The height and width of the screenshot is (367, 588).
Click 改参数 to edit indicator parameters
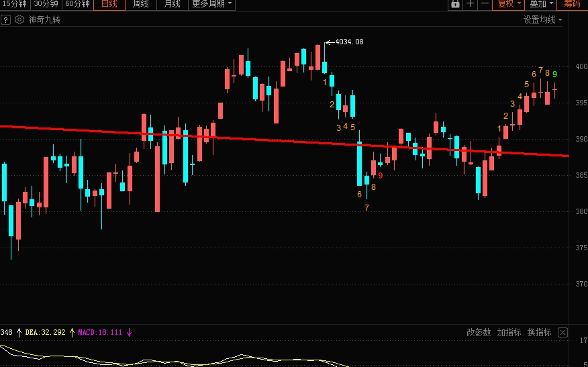pyautogui.click(x=479, y=333)
